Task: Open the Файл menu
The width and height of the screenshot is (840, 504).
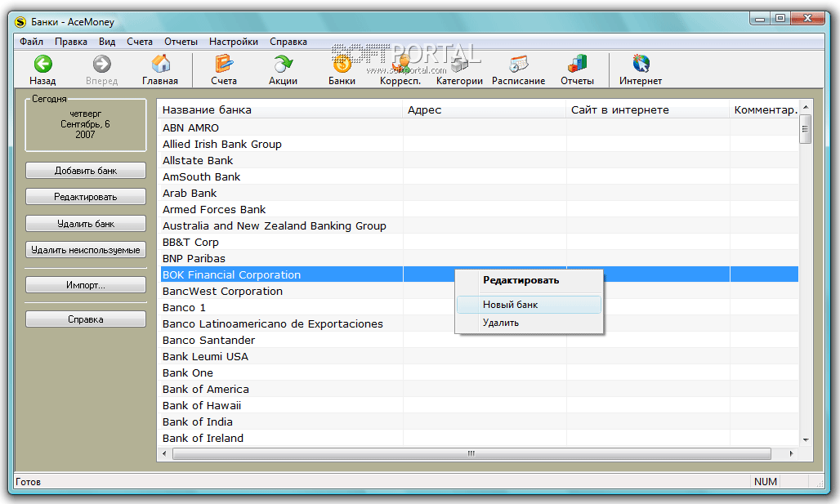Action: 32,41
